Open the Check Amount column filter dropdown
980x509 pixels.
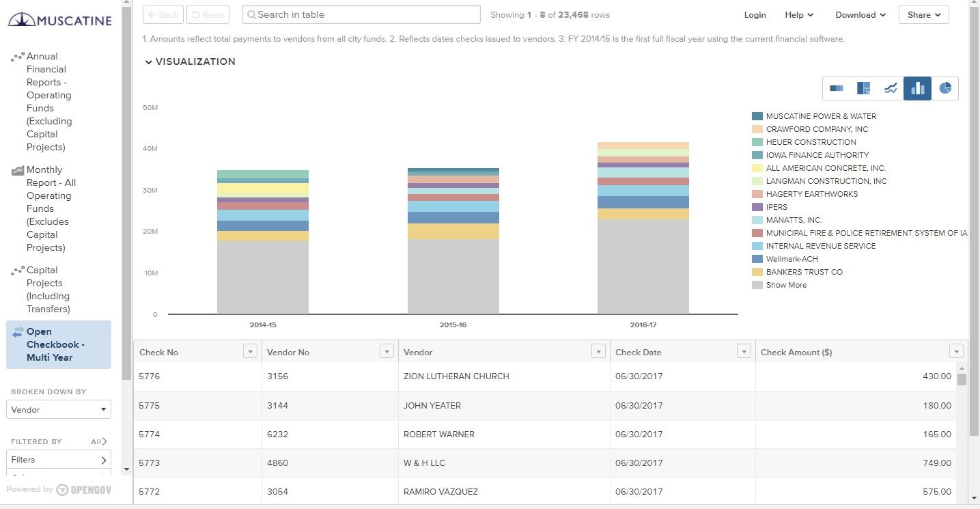point(956,350)
